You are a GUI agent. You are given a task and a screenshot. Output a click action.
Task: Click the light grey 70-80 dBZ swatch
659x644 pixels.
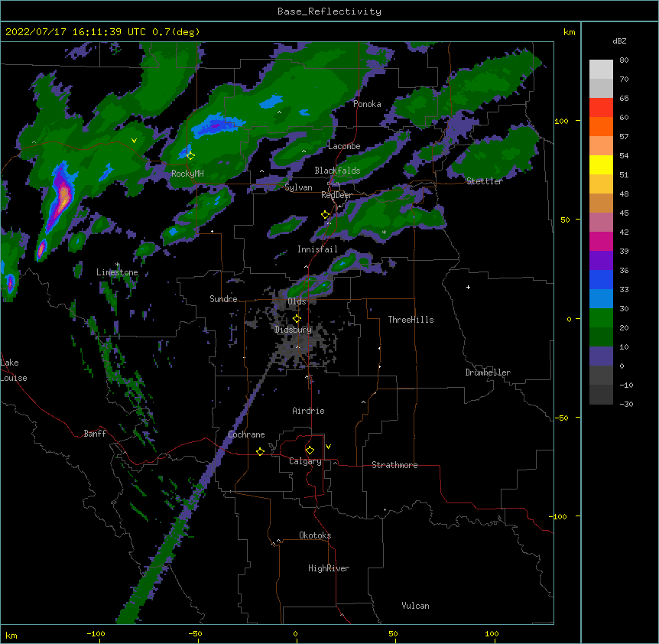[x=601, y=70]
